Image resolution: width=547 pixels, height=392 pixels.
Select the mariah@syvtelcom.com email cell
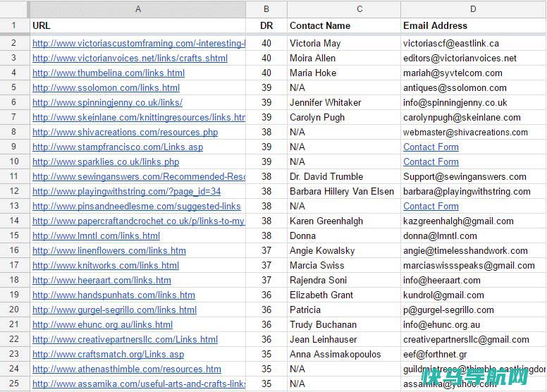click(474, 73)
